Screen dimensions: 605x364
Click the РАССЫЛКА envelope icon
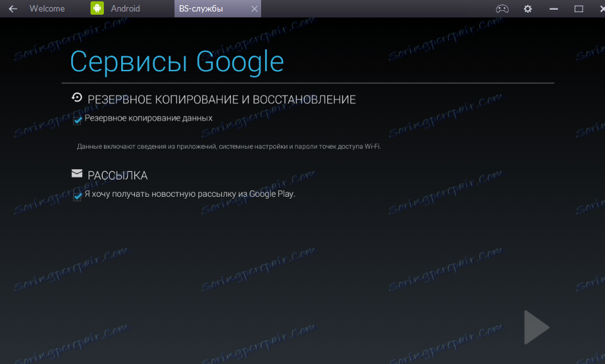[77, 174]
